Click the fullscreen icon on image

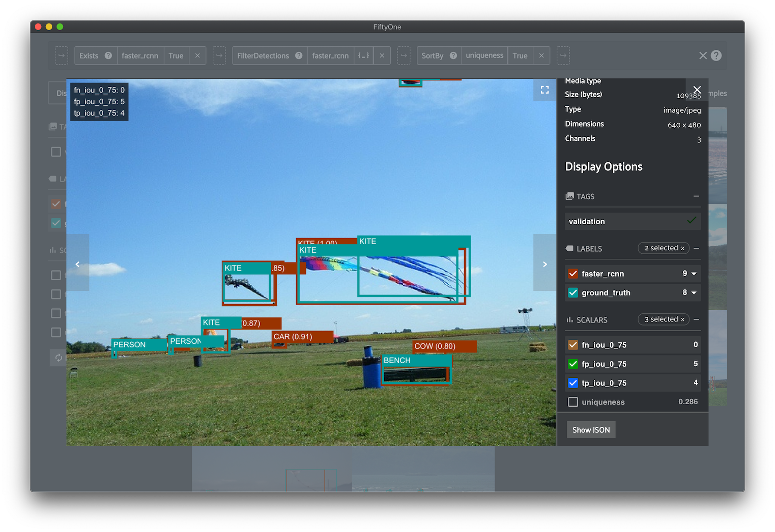pyautogui.click(x=544, y=90)
